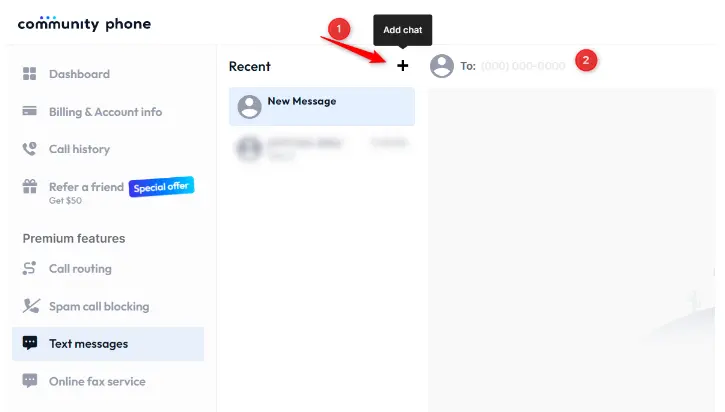Click the New Message avatar icon
The width and height of the screenshot is (725, 412).
tap(249, 107)
